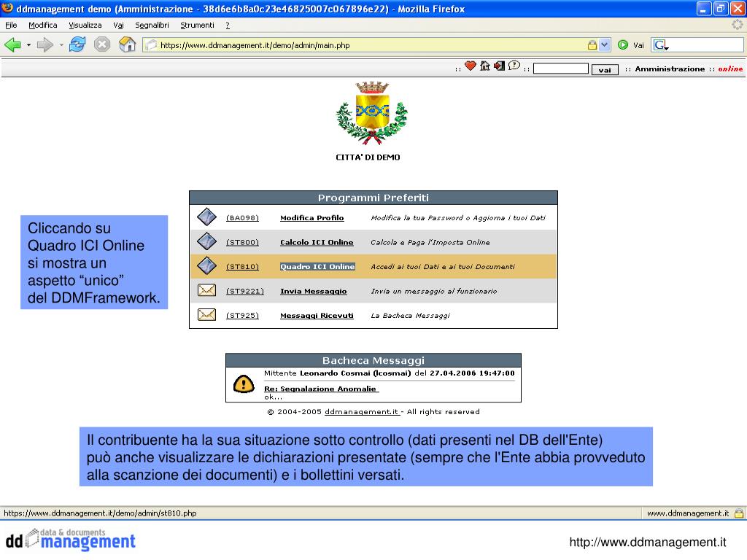Open the question mark help menu
Viewport: 747px width, 560px height.
click(x=228, y=26)
